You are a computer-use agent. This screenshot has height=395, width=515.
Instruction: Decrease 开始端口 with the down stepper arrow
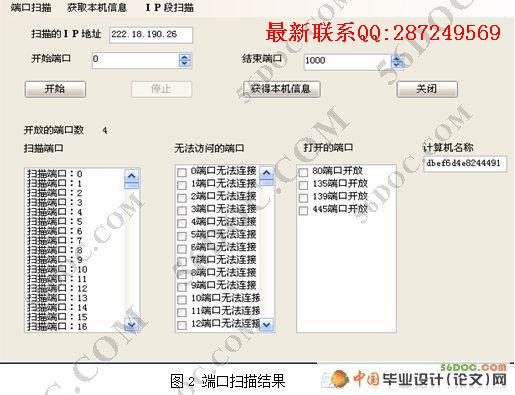185,64
